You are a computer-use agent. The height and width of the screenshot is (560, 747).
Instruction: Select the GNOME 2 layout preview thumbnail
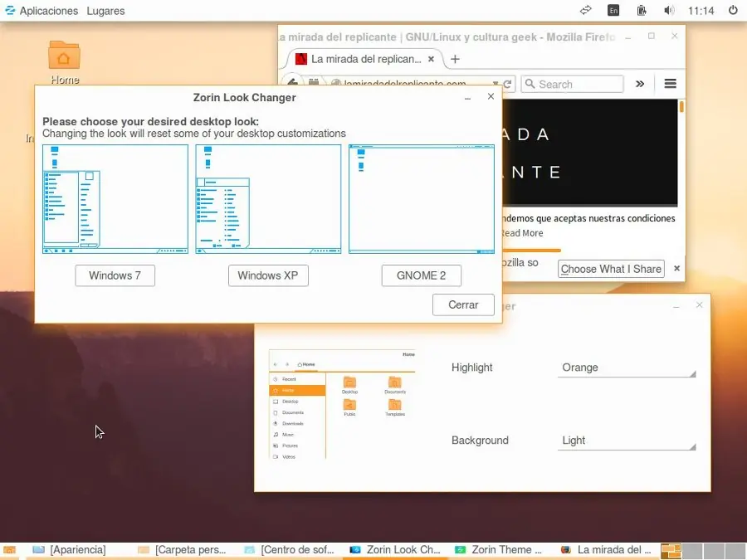coord(422,199)
